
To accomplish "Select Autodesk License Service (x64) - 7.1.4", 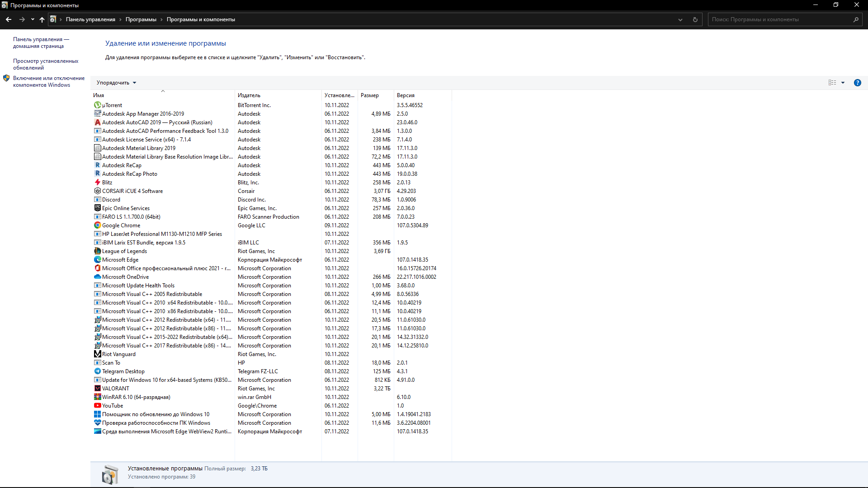I will coord(271,139).
